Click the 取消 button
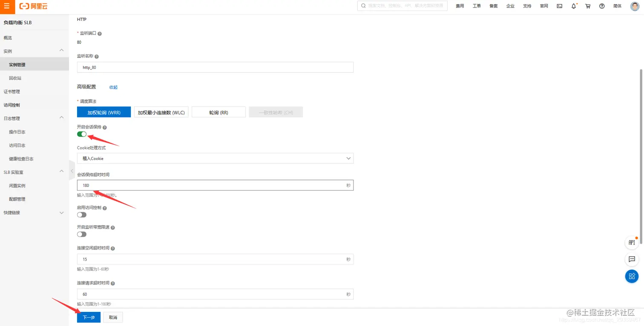 [x=113, y=317]
